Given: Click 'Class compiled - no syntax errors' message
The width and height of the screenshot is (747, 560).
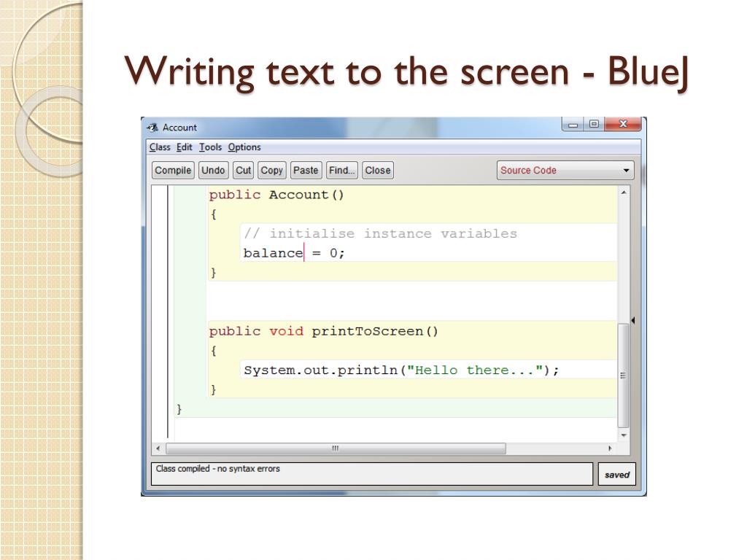Looking at the screenshot, I should (x=217, y=469).
